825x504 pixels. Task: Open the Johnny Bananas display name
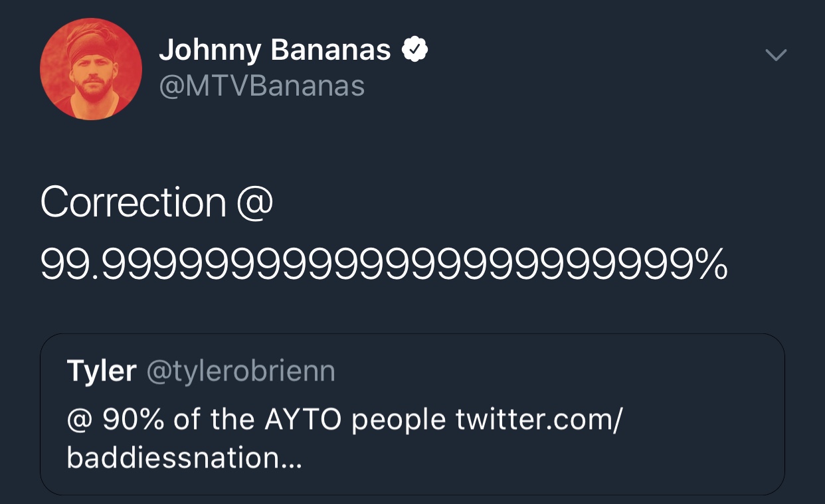(x=274, y=50)
